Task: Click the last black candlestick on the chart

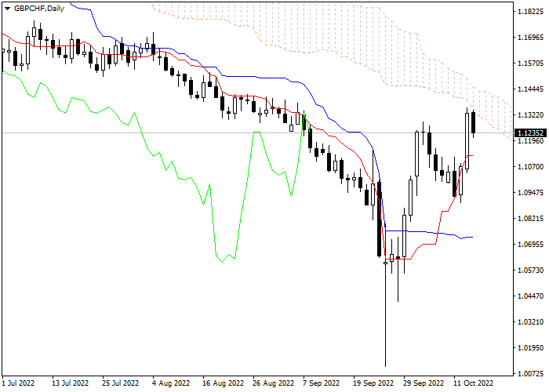Action: [x=474, y=123]
